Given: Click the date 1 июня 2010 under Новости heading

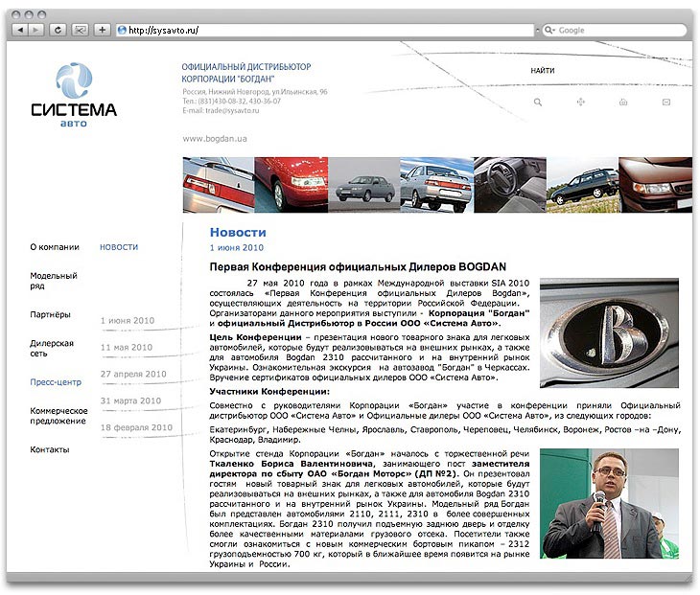Looking at the screenshot, I should 237,247.
